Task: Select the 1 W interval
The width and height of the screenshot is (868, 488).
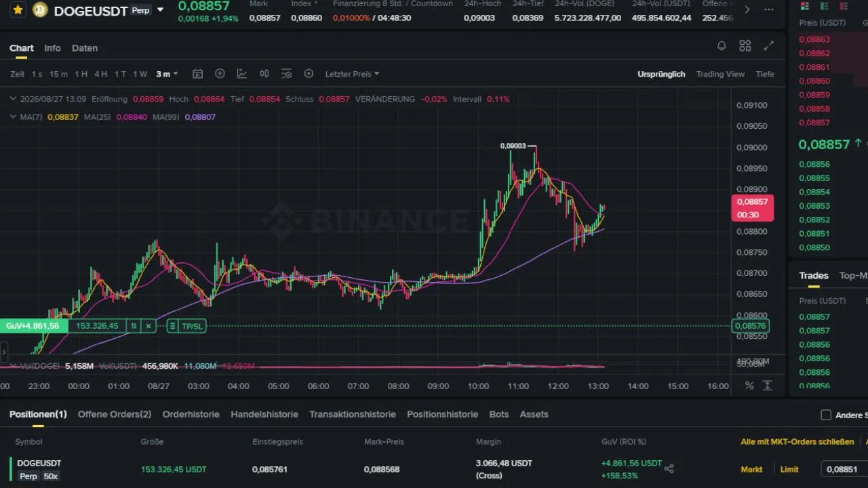Action: pos(140,74)
